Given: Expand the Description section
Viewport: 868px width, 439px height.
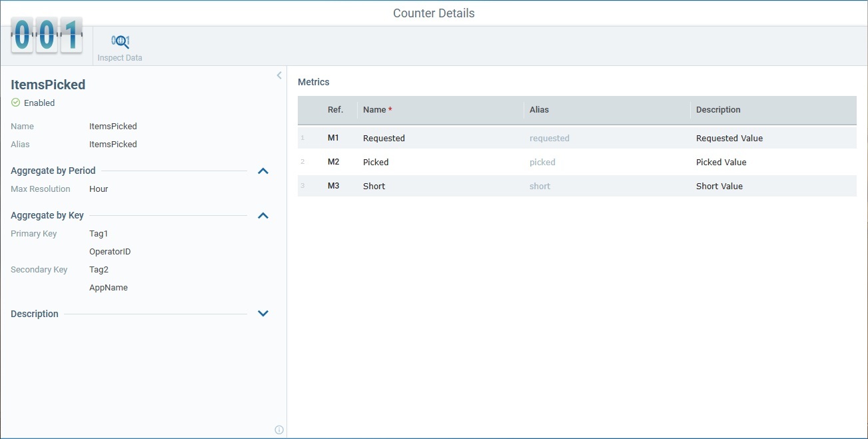Looking at the screenshot, I should pos(263,313).
